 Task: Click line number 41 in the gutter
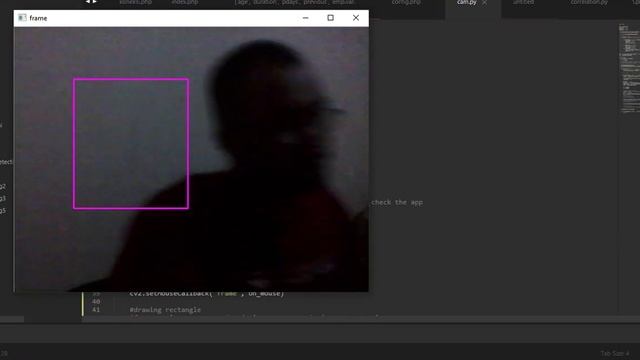(96, 310)
